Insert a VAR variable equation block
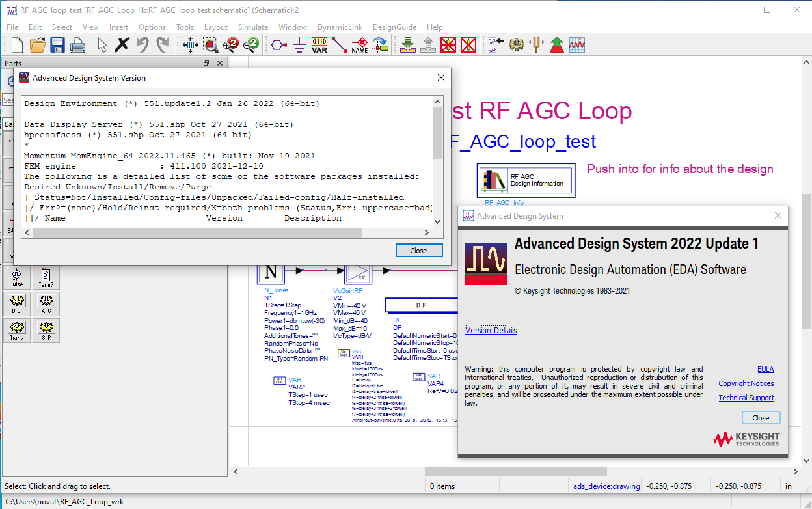 tap(319, 45)
